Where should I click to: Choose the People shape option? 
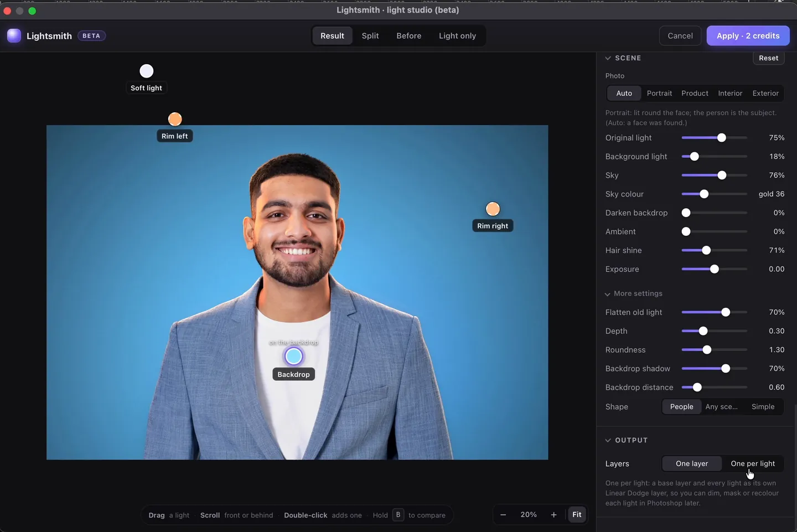682,407
